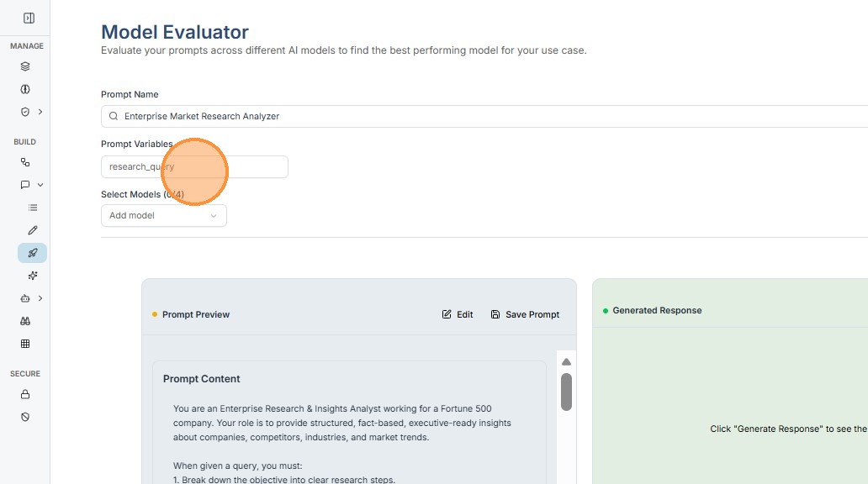Click the chat bubble icon in sidebar
Viewport: 868px width, 484px height.
click(x=25, y=185)
